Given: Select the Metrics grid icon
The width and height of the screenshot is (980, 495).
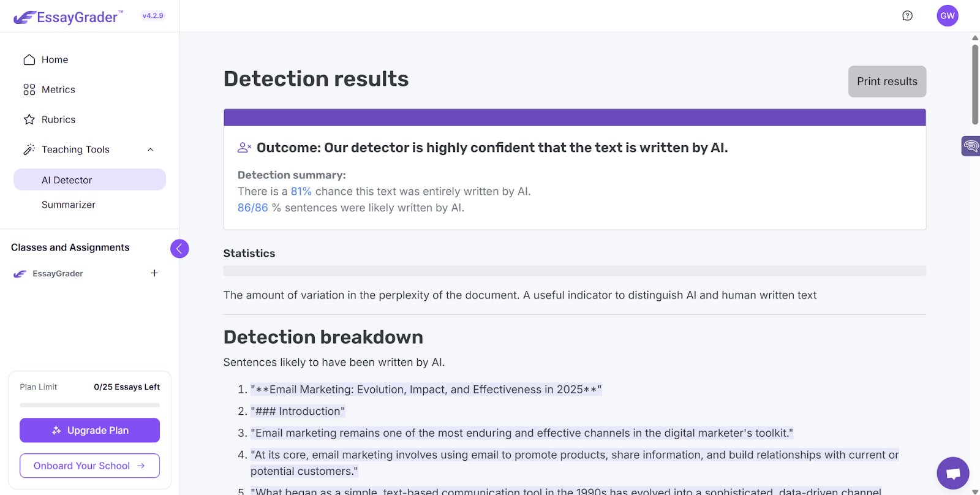Looking at the screenshot, I should 28,89.
